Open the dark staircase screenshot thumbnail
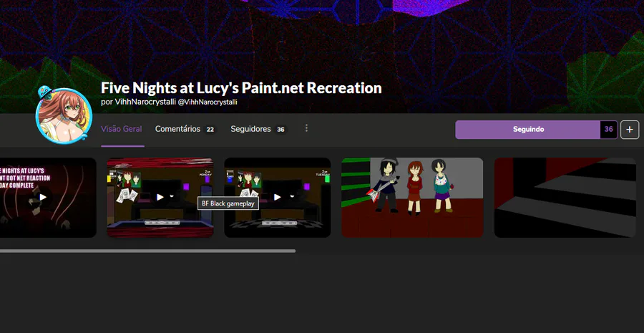Screen dimensions: 644x333 (565, 198)
